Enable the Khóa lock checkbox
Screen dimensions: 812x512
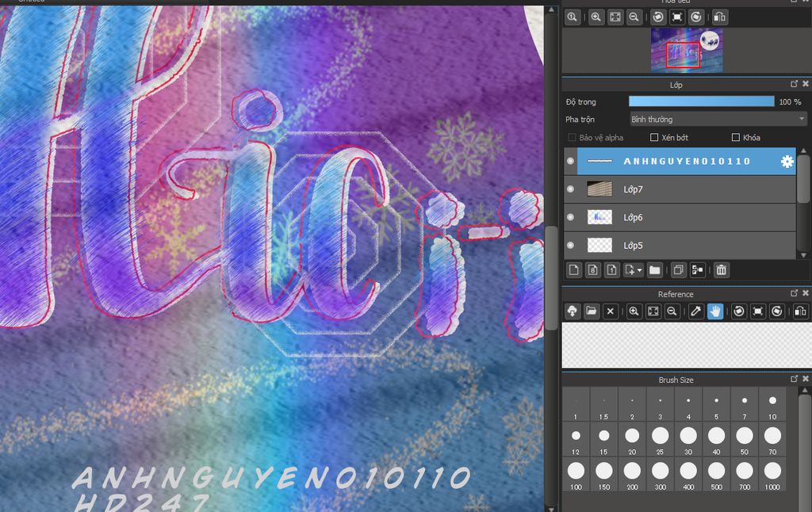[x=735, y=137]
